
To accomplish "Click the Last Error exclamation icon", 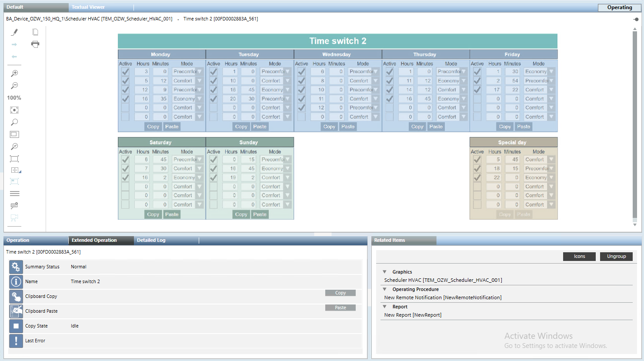I will tap(16, 341).
